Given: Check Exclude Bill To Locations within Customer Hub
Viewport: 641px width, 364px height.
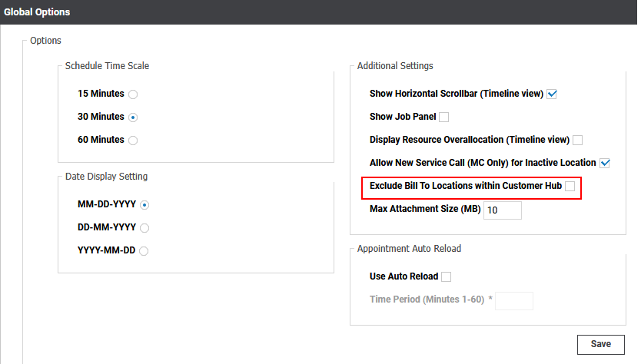Looking at the screenshot, I should (x=570, y=187).
